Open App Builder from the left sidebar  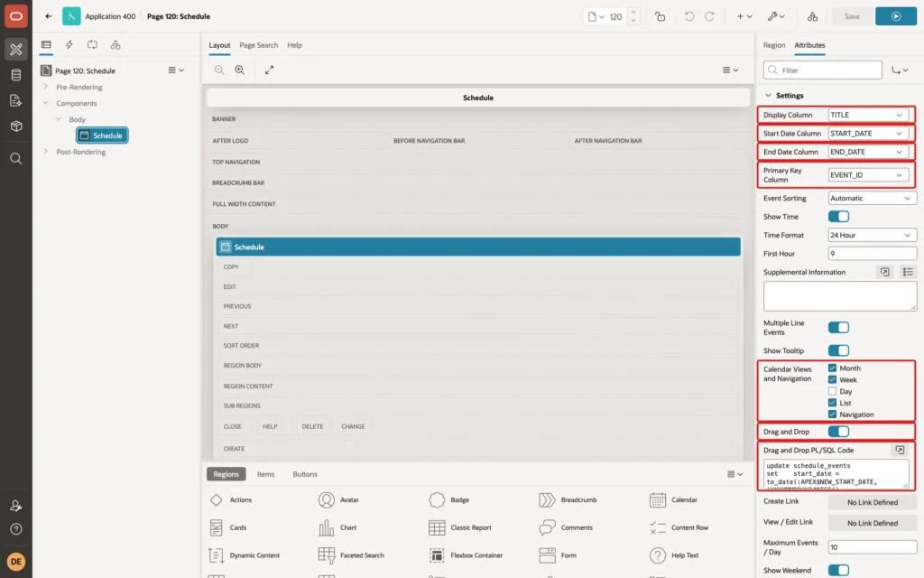tap(16, 50)
